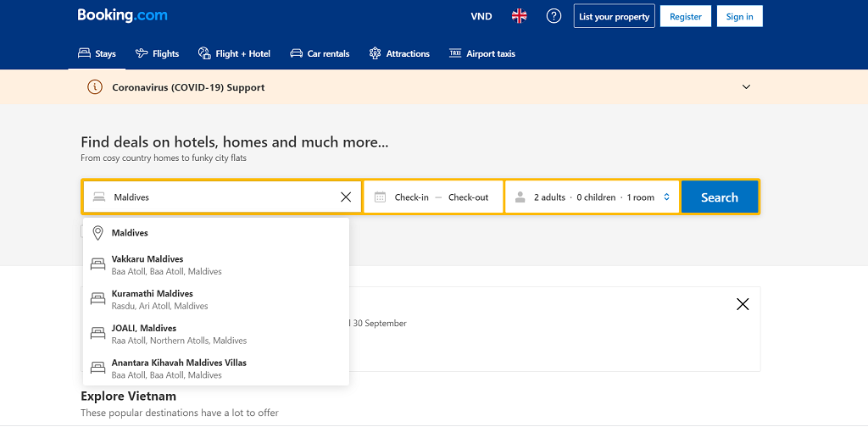Click the bed icon beside Kuramathi Maldives
The image size is (868, 427).
click(x=98, y=299)
